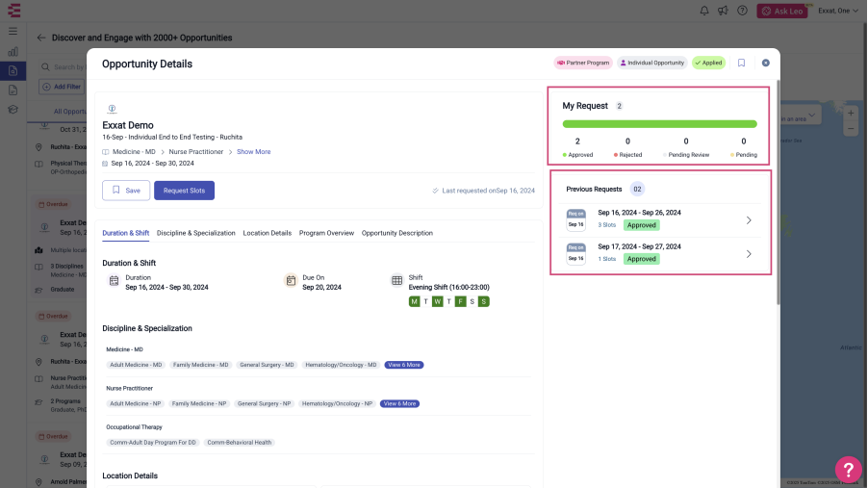This screenshot has width=868, height=488.
Task: Open the notifications bell icon
Action: tap(704, 11)
